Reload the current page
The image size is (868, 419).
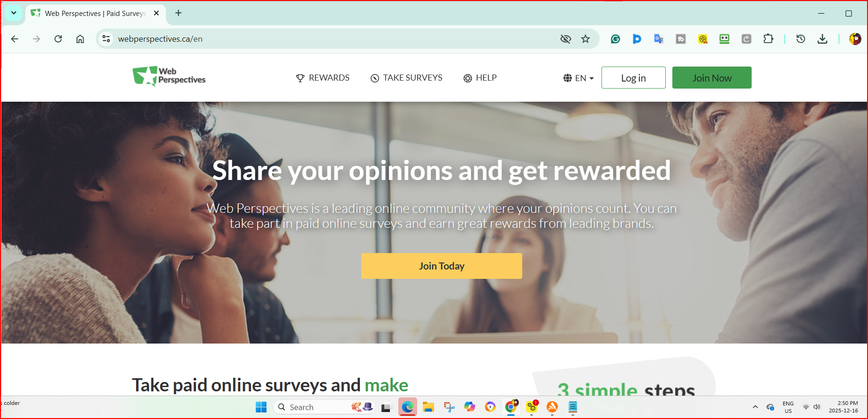(x=58, y=39)
